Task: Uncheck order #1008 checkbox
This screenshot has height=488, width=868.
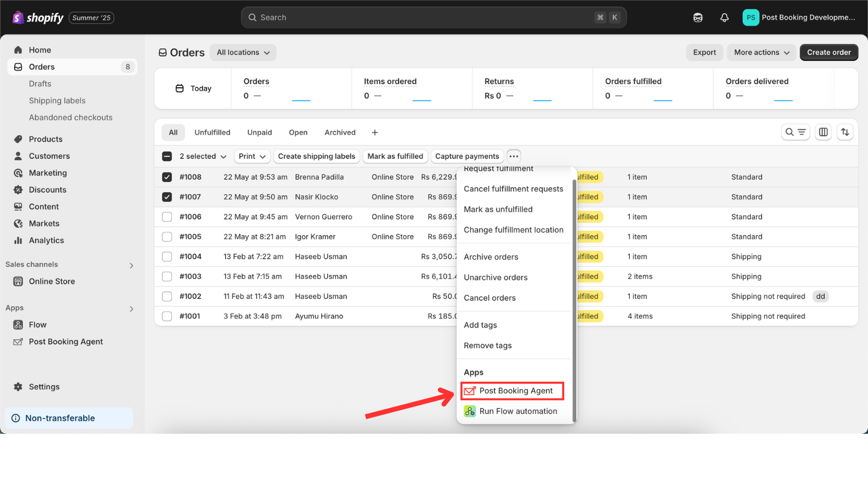Action: pyautogui.click(x=167, y=177)
